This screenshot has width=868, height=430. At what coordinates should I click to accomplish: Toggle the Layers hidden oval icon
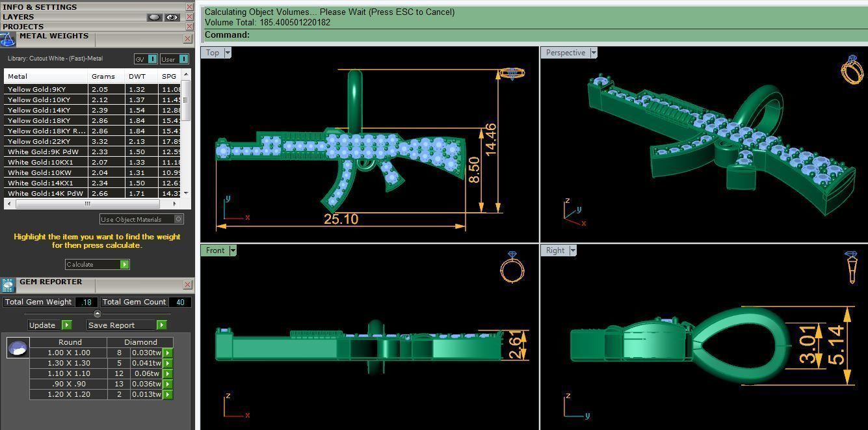(154, 18)
